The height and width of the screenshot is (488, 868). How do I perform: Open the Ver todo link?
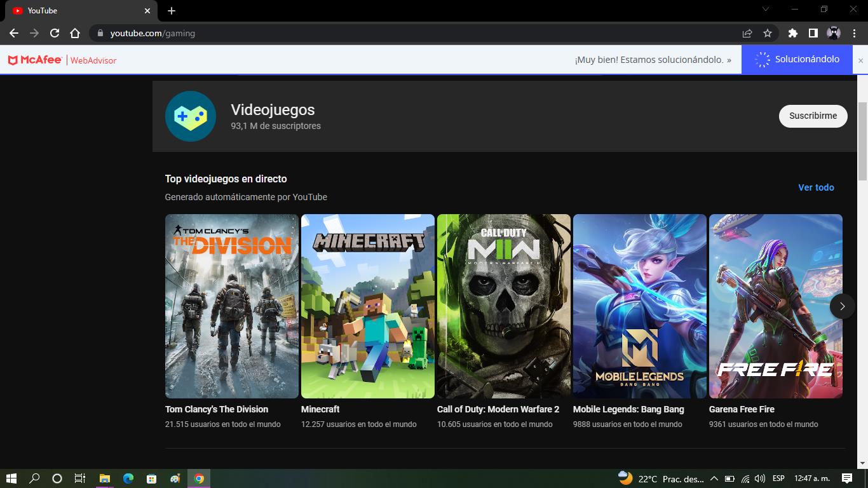click(x=816, y=187)
